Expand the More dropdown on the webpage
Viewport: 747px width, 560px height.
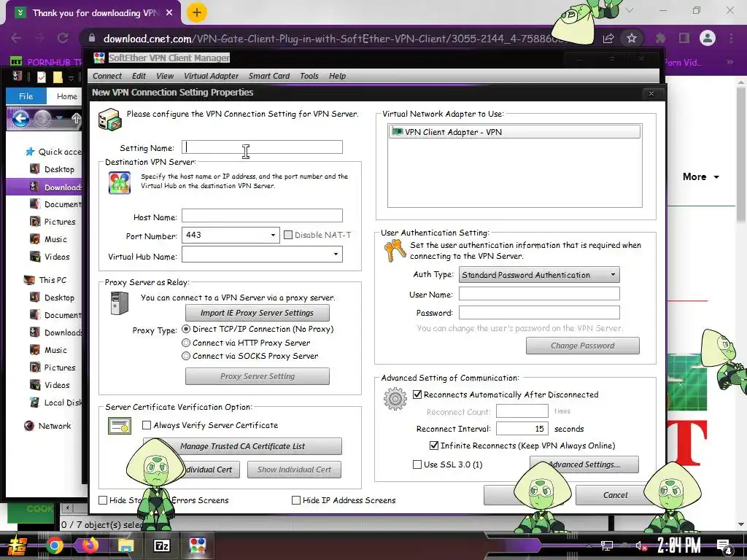click(701, 176)
